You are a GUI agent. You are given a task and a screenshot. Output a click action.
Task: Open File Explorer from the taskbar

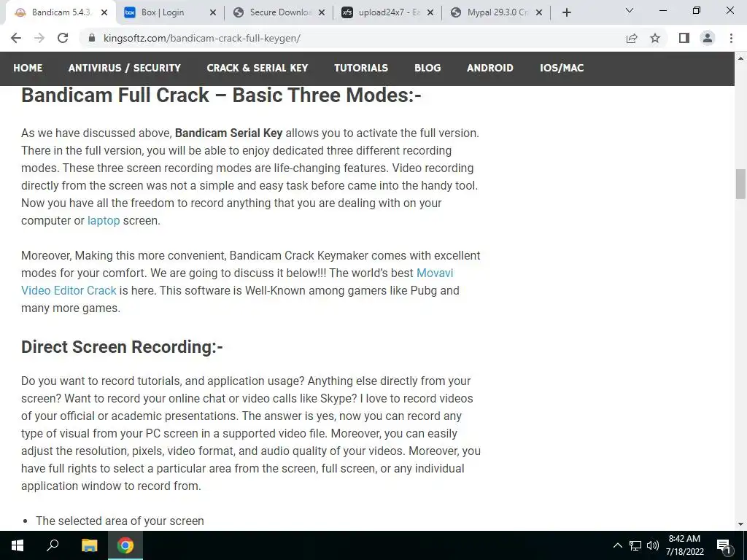coord(89,545)
